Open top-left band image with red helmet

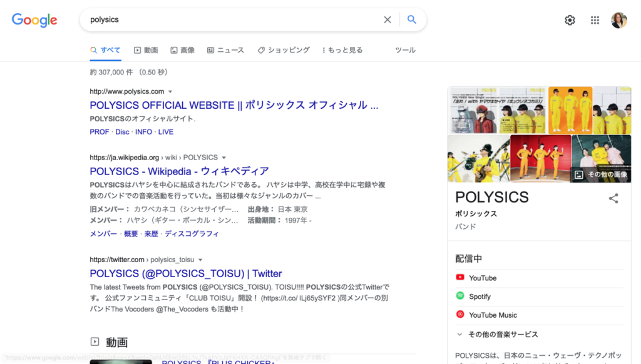click(x=497, y=110)
